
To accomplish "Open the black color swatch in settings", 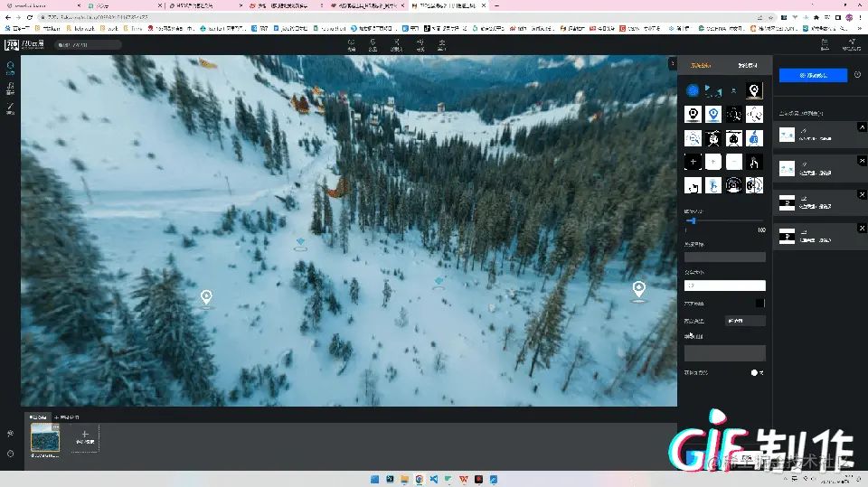I will coord(760,304).
